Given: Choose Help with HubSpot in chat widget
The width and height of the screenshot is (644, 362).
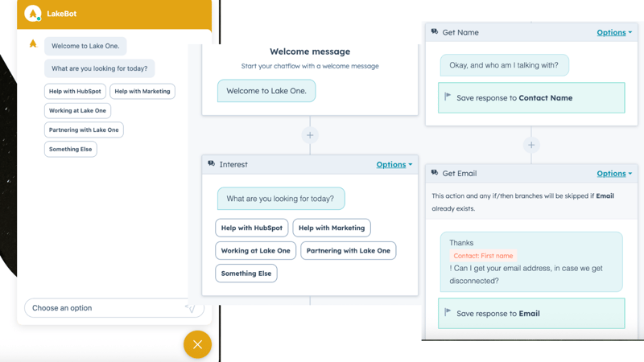Looking at the screenshot, I should [x=75, y=91].
